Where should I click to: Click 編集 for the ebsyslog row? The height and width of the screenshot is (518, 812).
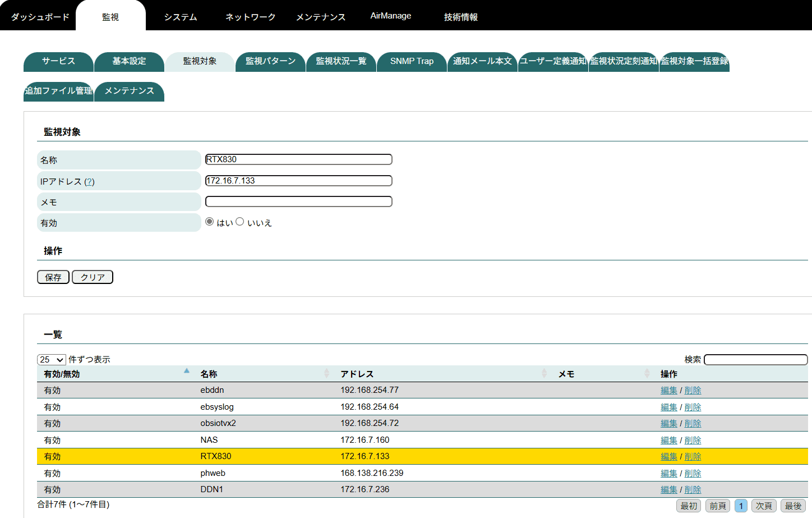pyautogui.click(x=669, y=407)
